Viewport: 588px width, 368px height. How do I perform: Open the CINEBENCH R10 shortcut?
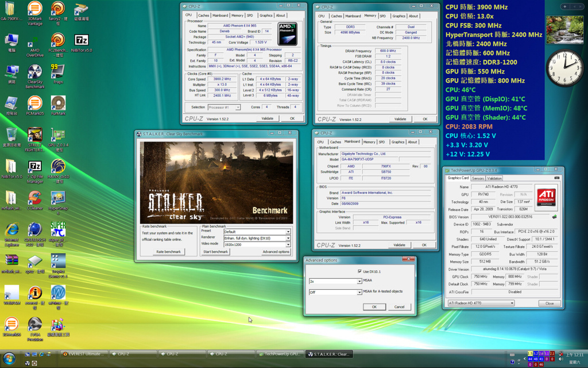(35, 235)
